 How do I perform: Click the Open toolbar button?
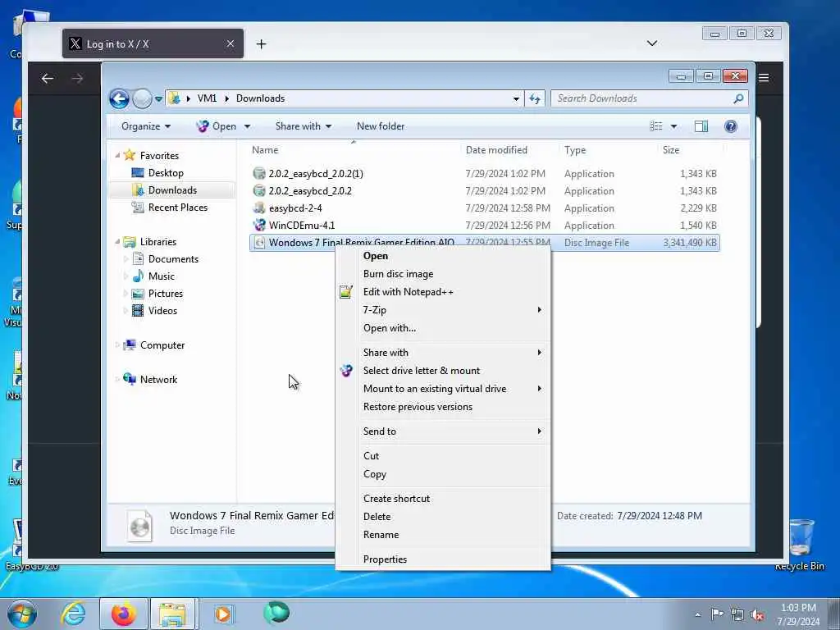(x=217, y=126)
